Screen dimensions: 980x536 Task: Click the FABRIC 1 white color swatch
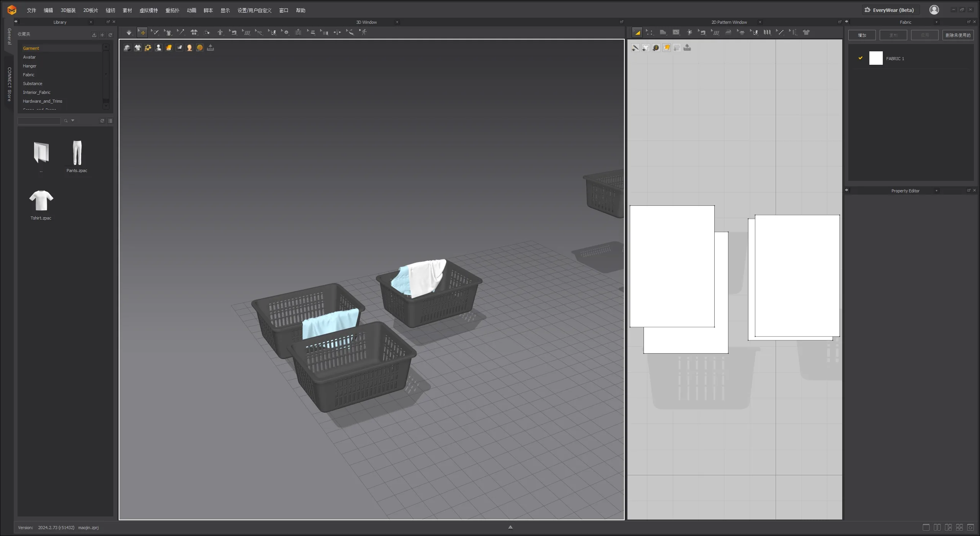[876, 58]
